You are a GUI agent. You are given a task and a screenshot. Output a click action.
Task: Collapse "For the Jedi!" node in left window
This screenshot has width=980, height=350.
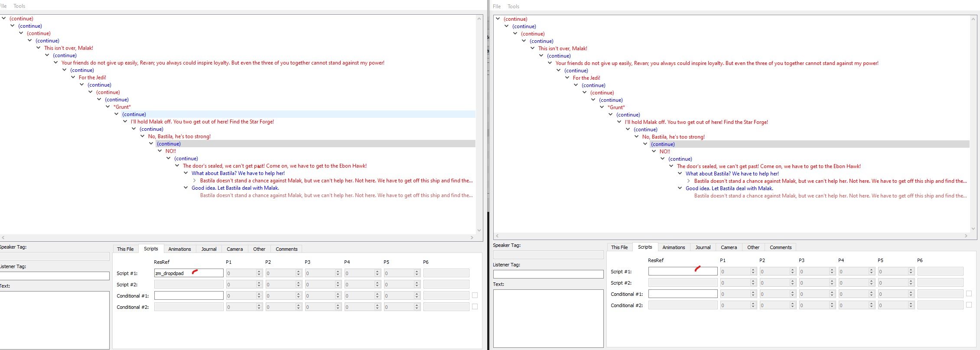(x=73, y=78)
